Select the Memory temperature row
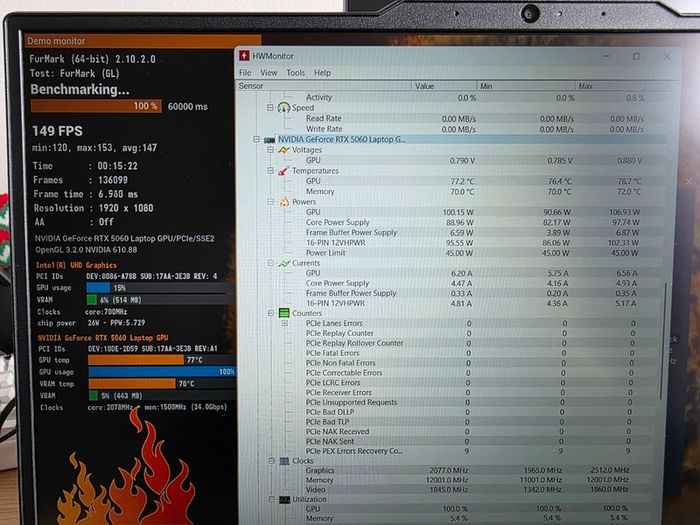The image size is (700, 525). [x=472, y=192]
